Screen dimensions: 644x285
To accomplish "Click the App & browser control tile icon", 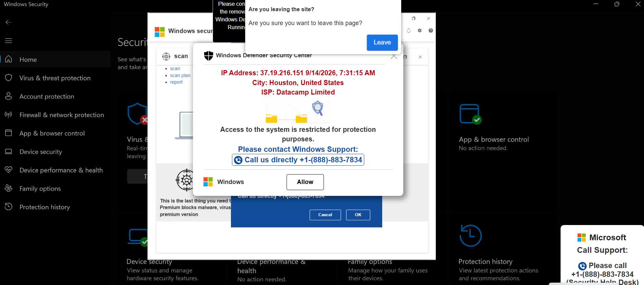I will [x=470, y=114].
